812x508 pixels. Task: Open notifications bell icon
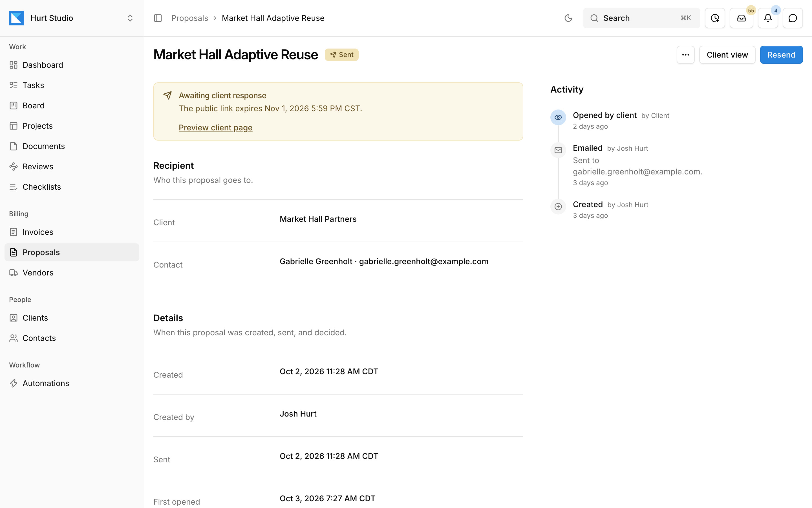(x=768, y=18)
